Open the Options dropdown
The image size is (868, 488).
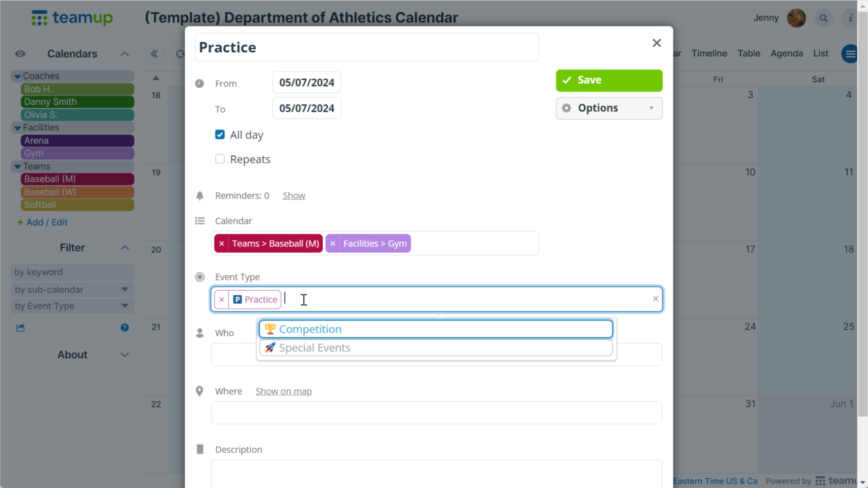pos(609,108)
